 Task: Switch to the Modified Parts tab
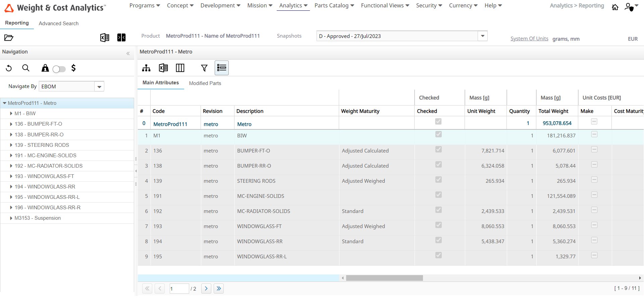pyautogui.click(x=205, y=83)
